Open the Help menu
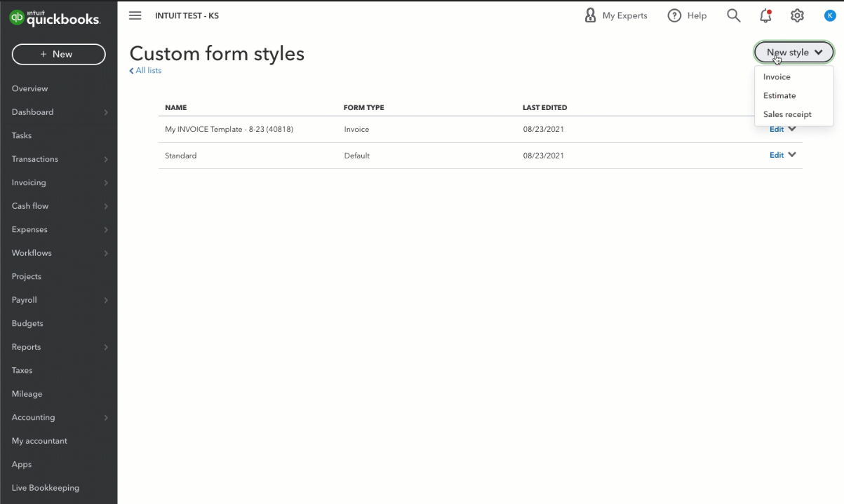 [687, 15]
